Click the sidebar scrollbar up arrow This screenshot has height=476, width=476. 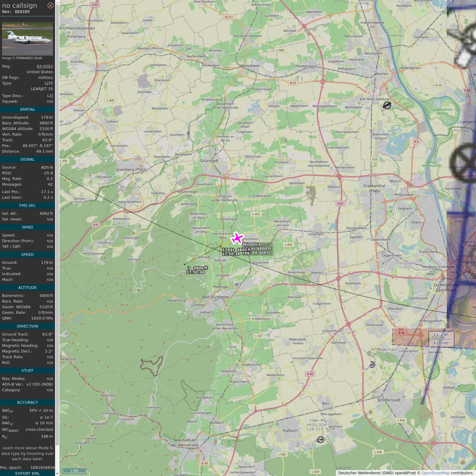[x=57, y=2]
